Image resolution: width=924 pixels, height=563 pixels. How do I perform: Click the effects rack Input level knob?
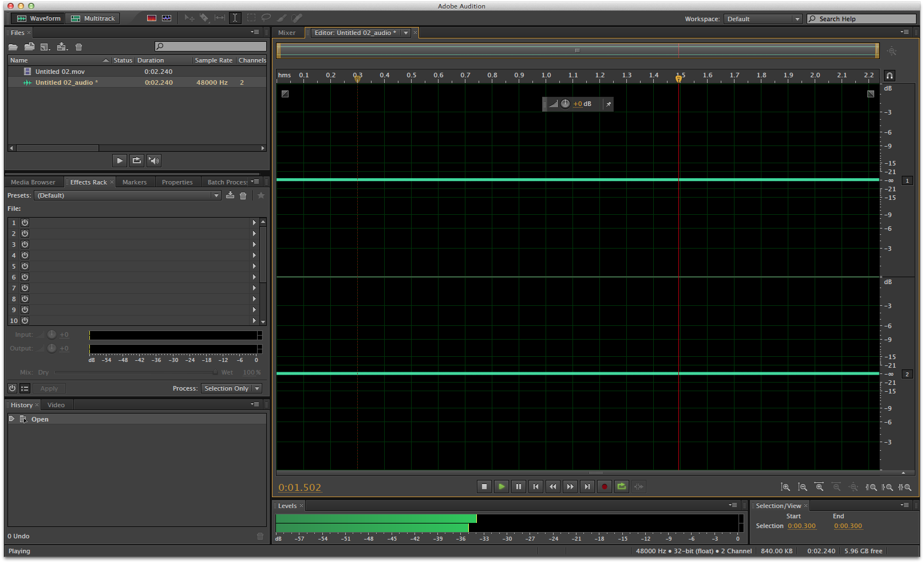point(52,334)
